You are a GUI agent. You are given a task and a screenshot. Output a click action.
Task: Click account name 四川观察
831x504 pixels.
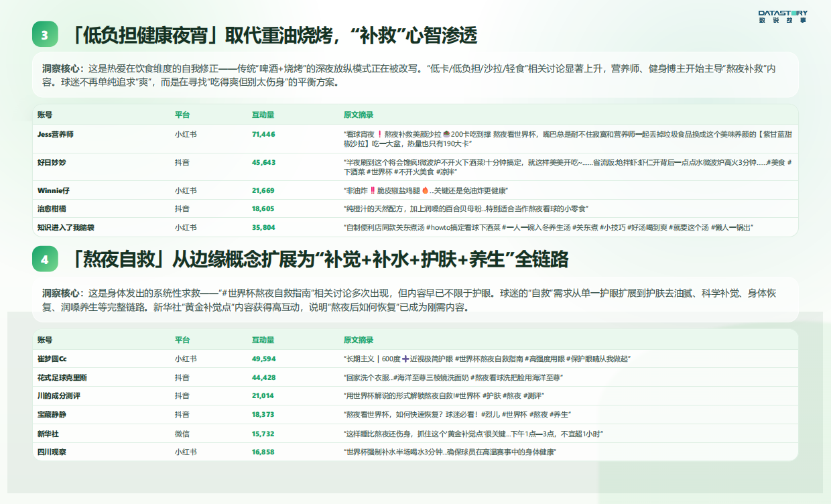coord(52,452)
